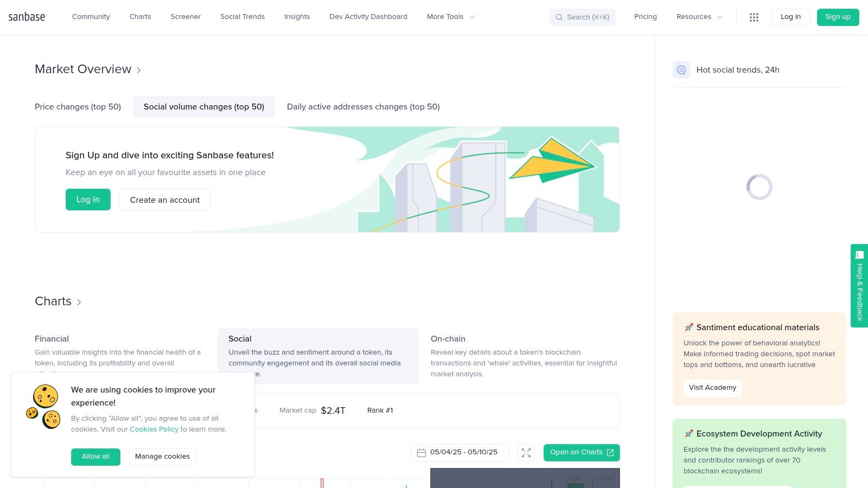
Task: Select the Financial charts tab
Action: coord(118,350)
